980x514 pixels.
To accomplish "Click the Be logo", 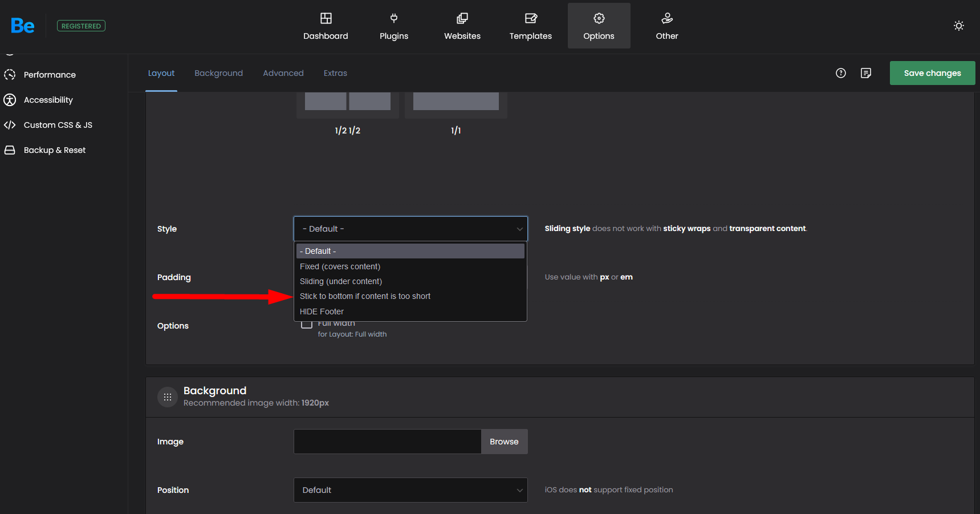I will click(x=23, y=26).
